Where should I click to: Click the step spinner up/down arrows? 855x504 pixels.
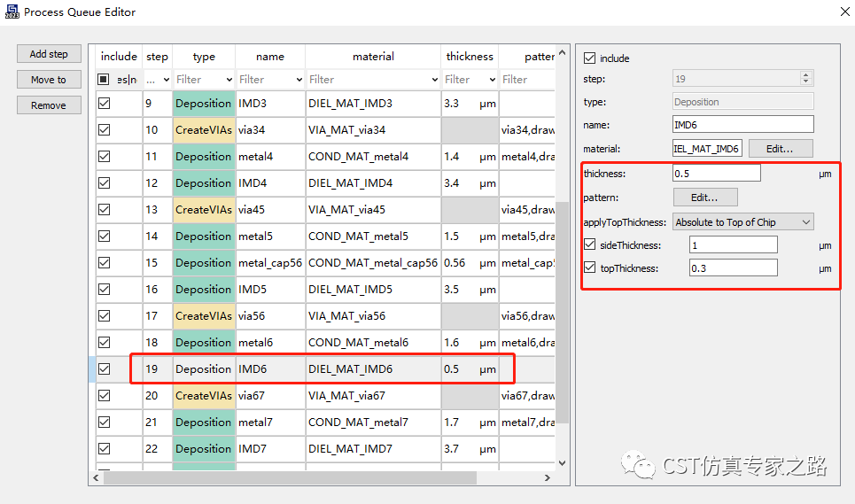click(806, 79)
